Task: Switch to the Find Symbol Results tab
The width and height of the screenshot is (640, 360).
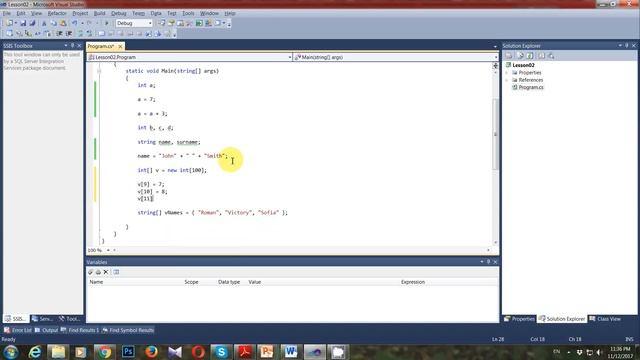Action: (128, 330)
